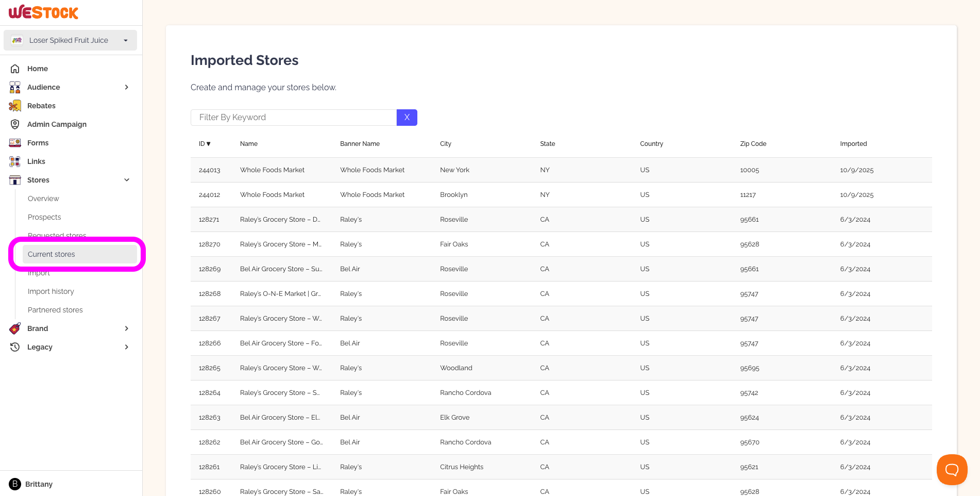
Task: Click the Banner Name column header
Action: 360,144
